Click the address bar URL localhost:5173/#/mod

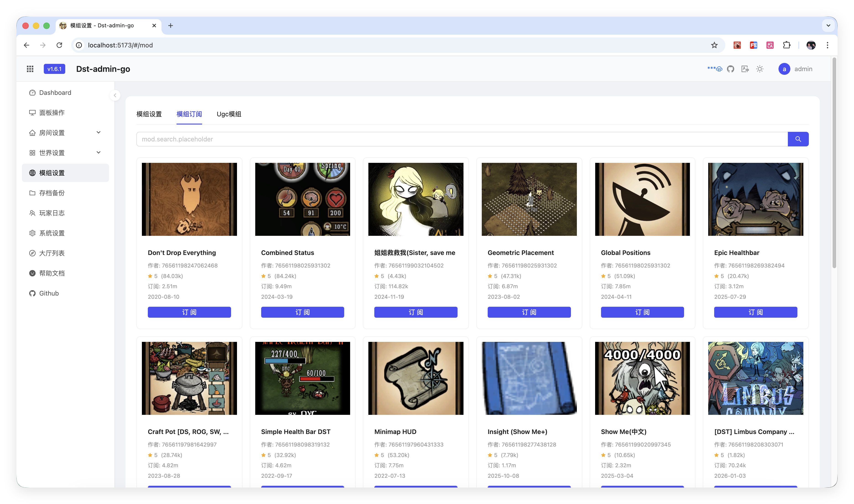point(120,45)
